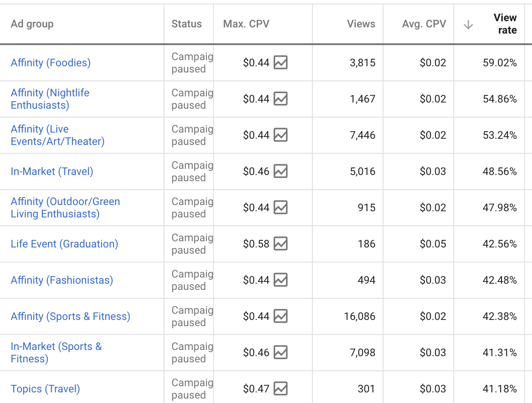Screen dimensions: 532x403
Task: Open the Affinity (Sports & Fitness) ad group
Action: [71, 316]
